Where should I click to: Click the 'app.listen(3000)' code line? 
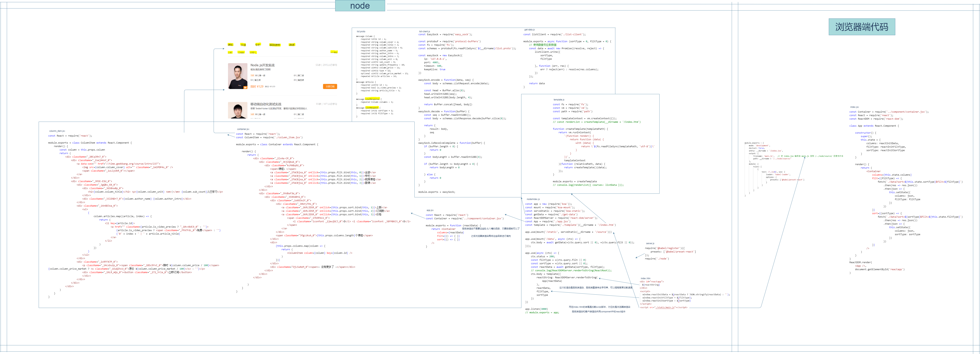537,309
